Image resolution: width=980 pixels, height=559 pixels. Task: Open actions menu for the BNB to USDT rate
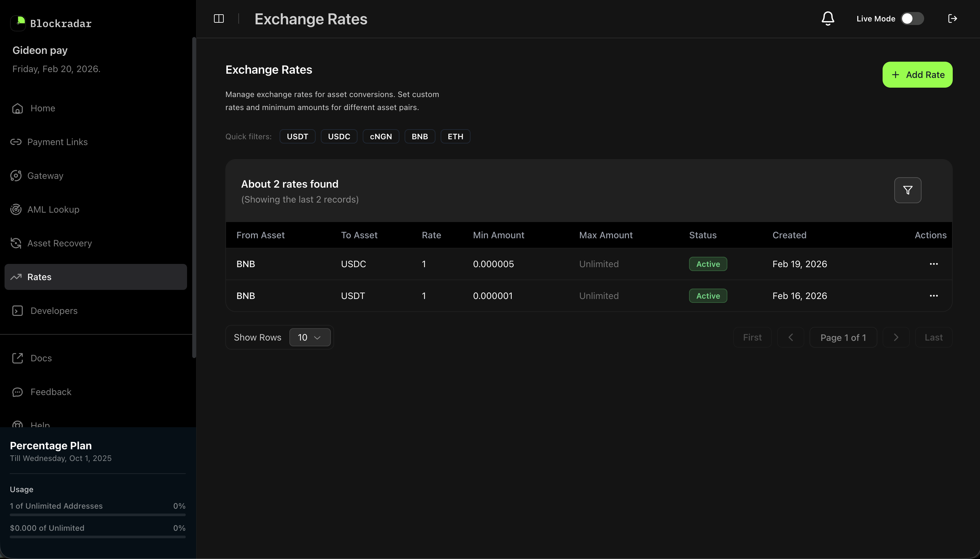934,296
